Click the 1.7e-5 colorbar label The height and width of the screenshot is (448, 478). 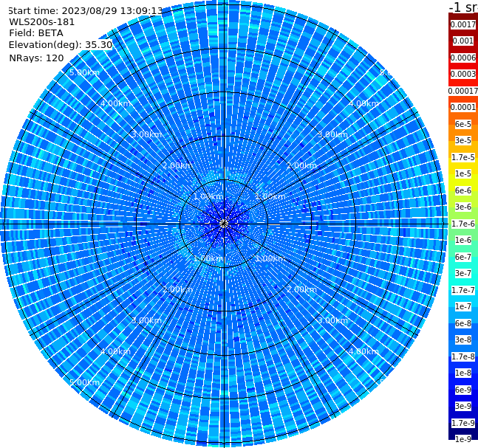coord(462,157)
